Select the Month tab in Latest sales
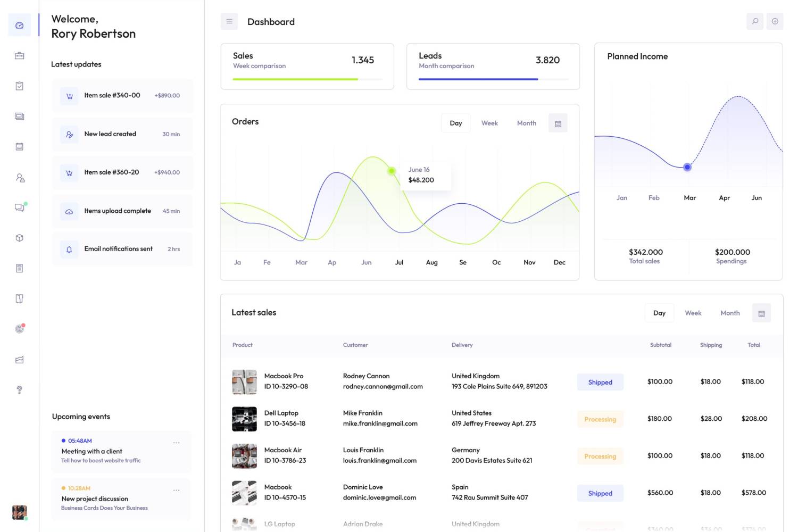 [x=730, y=313]
